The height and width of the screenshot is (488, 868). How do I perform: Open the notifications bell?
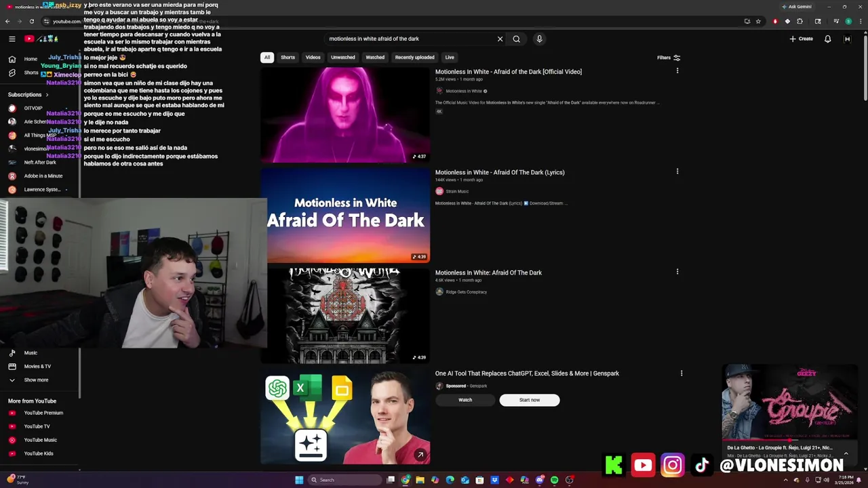[x=827, y=39]
